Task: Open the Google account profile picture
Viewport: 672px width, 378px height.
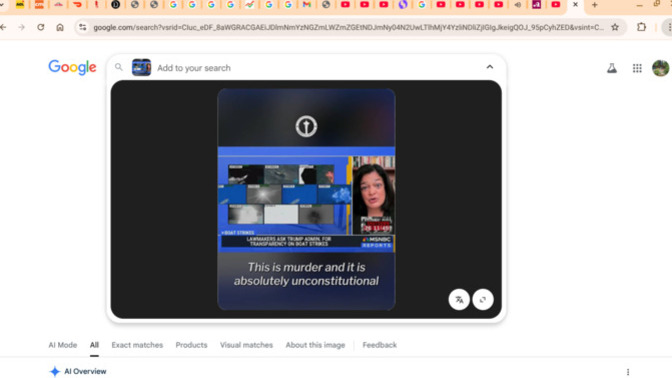Action: pyautogui.click(x=661, y=68)
